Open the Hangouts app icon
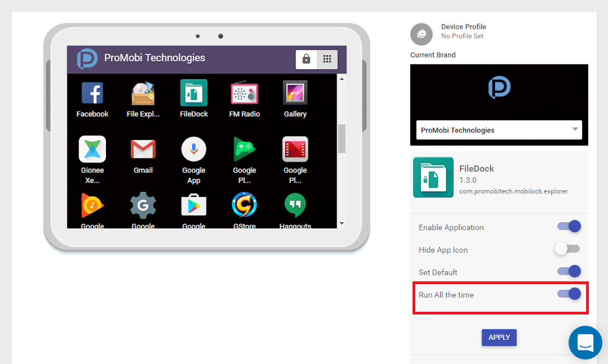Image resolution: width=608 pixels, height=364 pixels. tap(295, 206)
